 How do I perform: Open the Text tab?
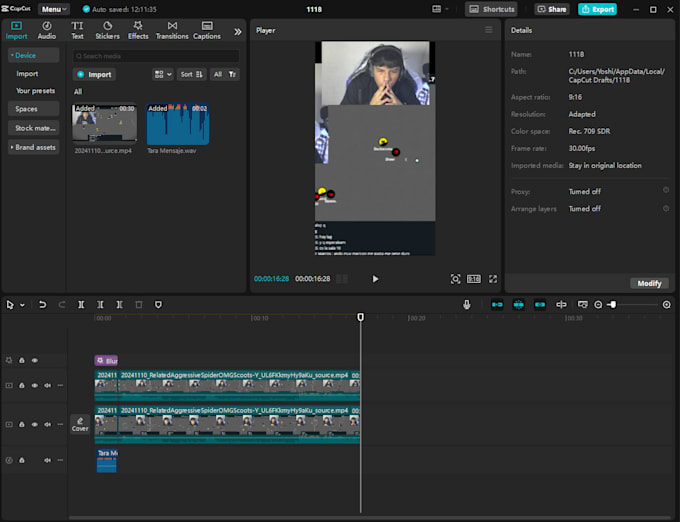click(78, 30)
